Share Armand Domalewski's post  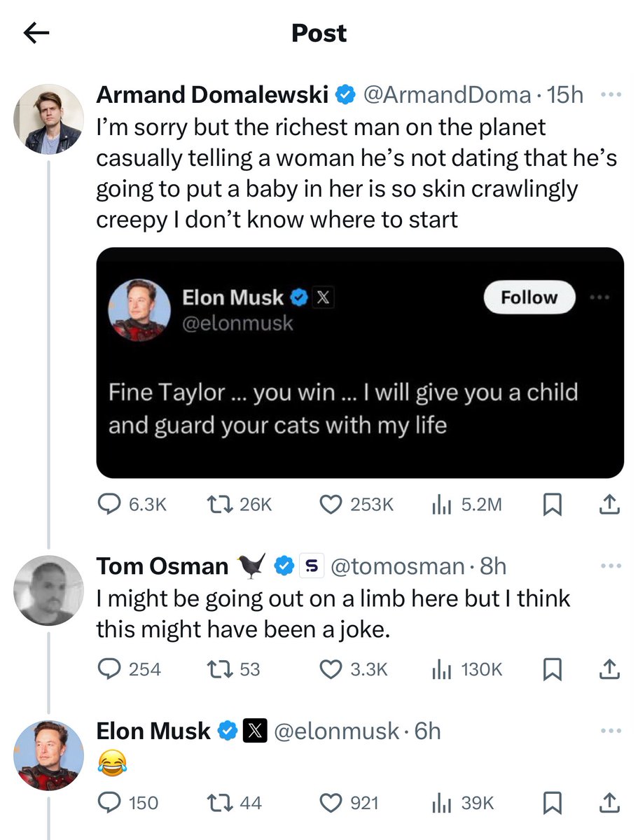(x=609, y=504)
